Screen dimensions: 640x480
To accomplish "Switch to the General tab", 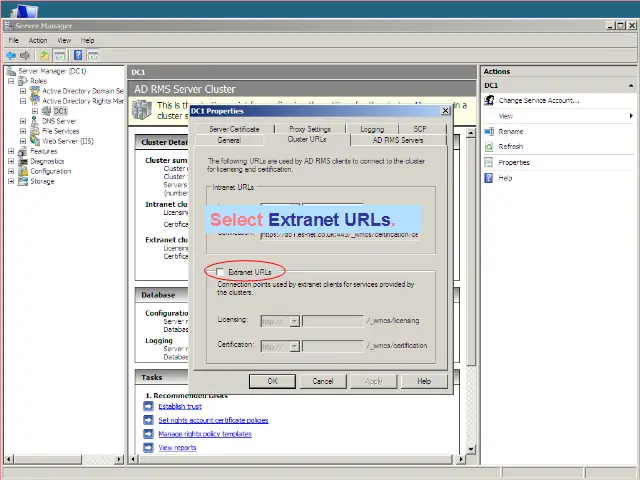I will (x=229, y=140).
